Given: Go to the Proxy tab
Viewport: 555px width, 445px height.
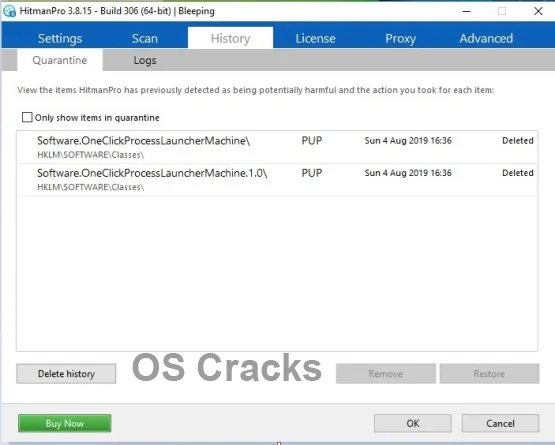Looking at the screenshot, I should coord(400,38).
